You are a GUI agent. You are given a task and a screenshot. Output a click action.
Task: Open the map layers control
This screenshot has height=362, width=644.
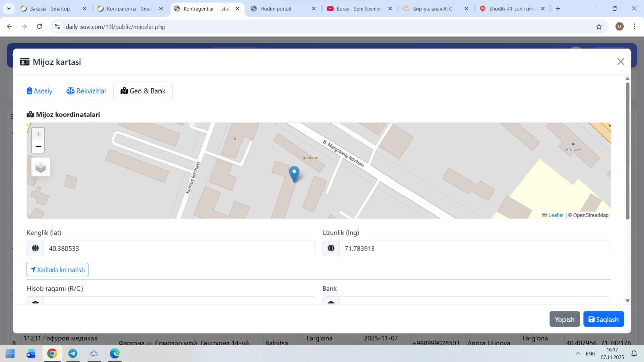(x=41, y=167)
